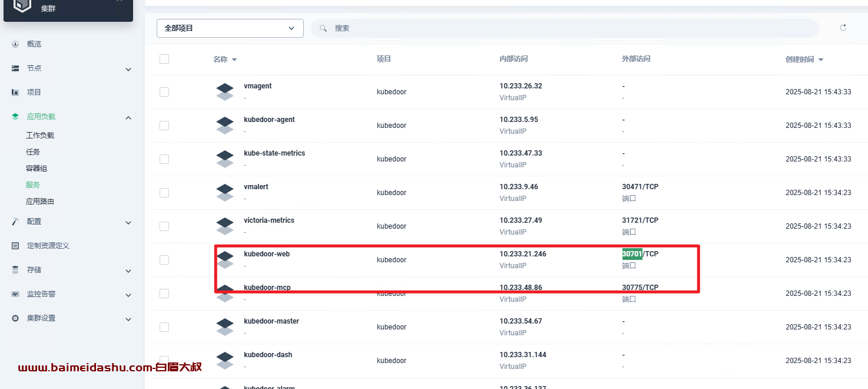Click the Monitoring & Alerting (监控告警) icon
The height and width of the screenshot is (389, 868).
(x=15, y=294)
